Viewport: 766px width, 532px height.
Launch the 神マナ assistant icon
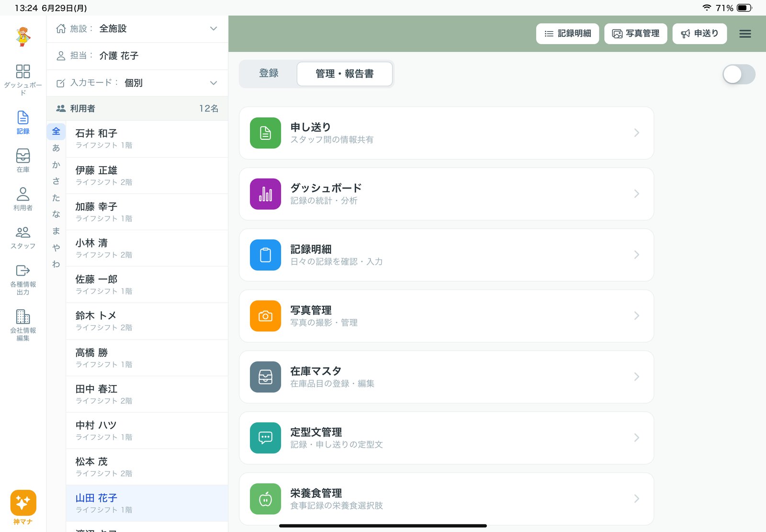[23, 507]
